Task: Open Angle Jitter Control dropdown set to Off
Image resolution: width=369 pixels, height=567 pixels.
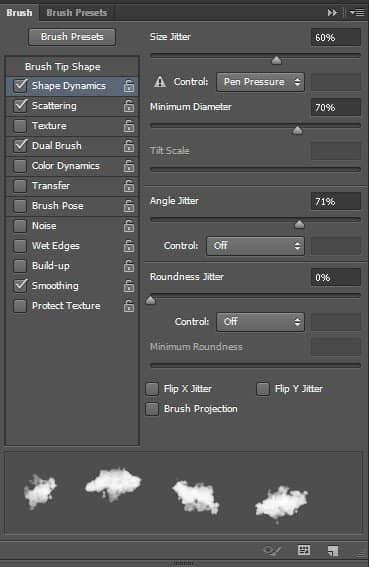Action: [255, 246]
